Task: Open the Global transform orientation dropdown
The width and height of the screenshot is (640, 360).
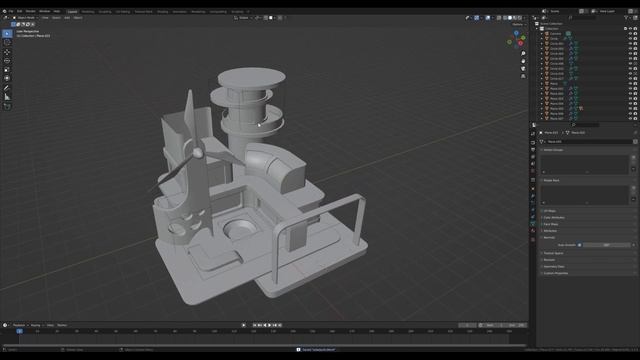Action: pos(242,18)
